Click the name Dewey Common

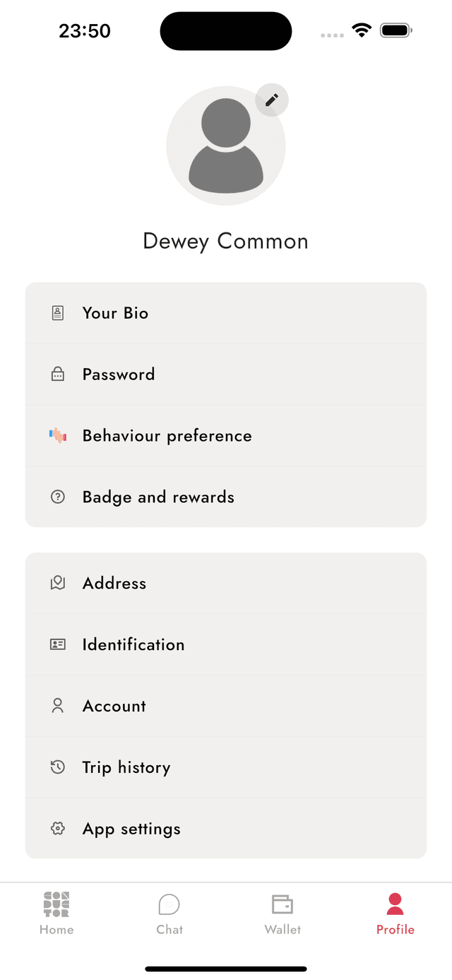pos(226,241)
